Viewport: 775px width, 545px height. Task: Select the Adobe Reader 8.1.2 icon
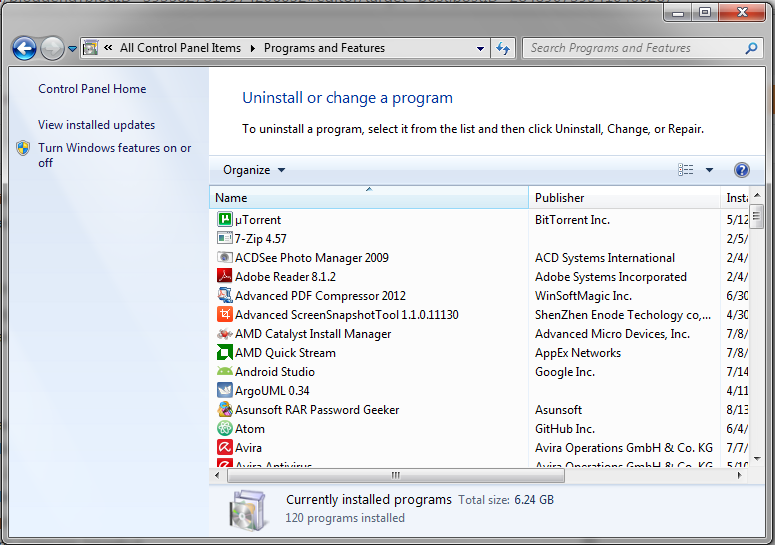[x=225, y=276]
